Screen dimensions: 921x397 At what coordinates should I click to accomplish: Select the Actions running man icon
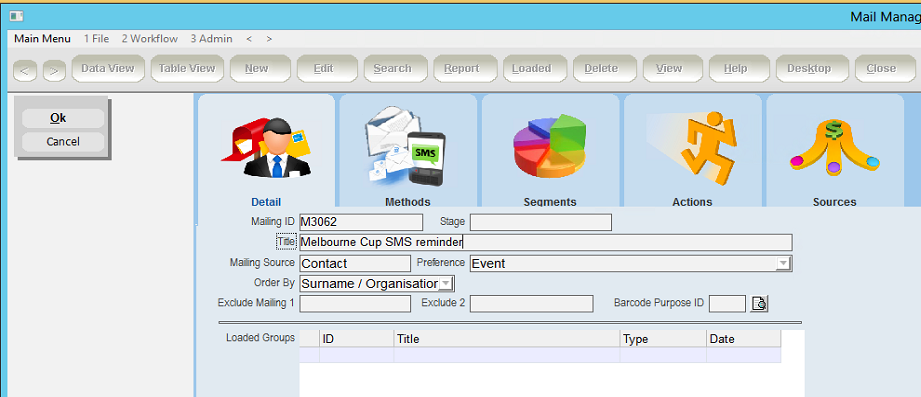click(692, 144)
